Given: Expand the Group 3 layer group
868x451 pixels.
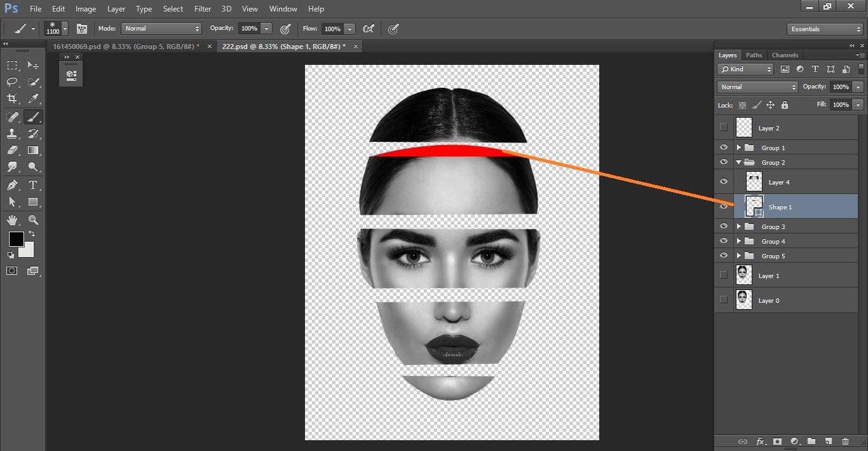Looking at the screenshot, I should (738, 226).
